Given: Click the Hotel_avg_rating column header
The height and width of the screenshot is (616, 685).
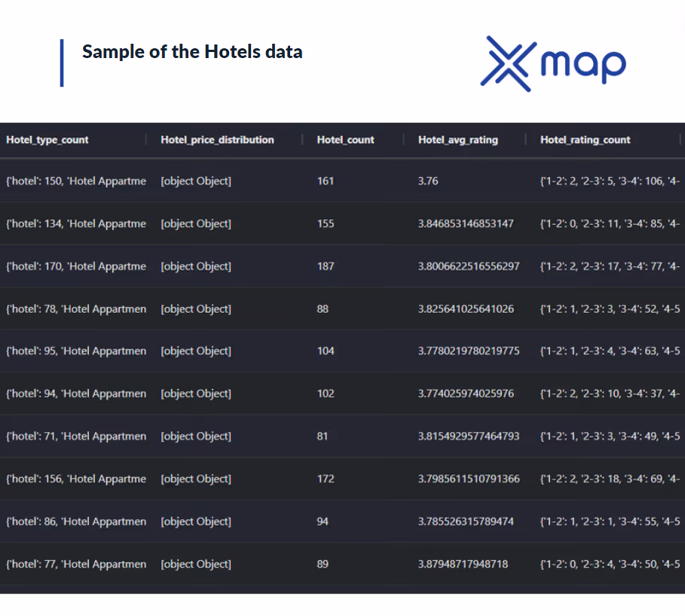Looking at the screenshot, I should [458, 140].
